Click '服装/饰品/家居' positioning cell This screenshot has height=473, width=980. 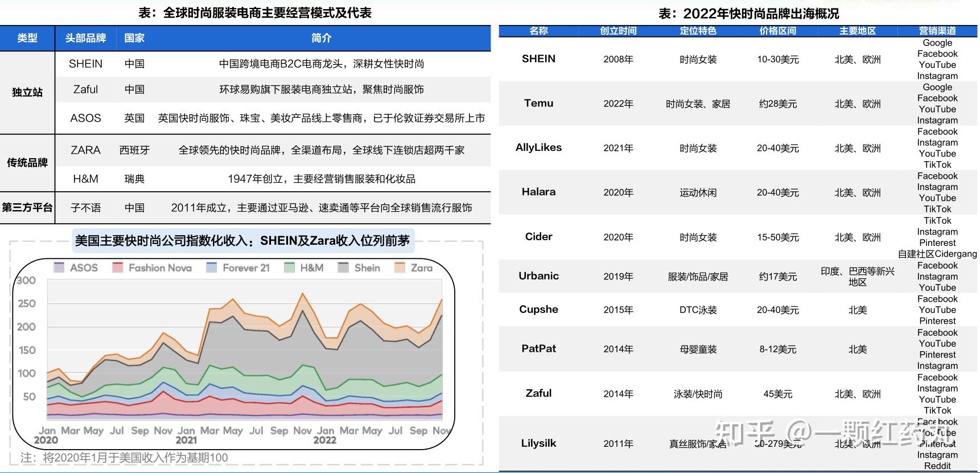click(x=698, y=276)
